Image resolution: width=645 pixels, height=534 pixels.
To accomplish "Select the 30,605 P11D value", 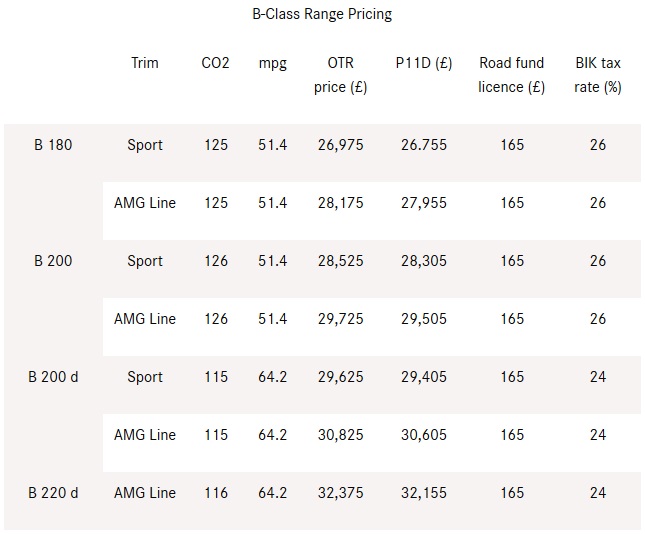I will coord(424,435).
